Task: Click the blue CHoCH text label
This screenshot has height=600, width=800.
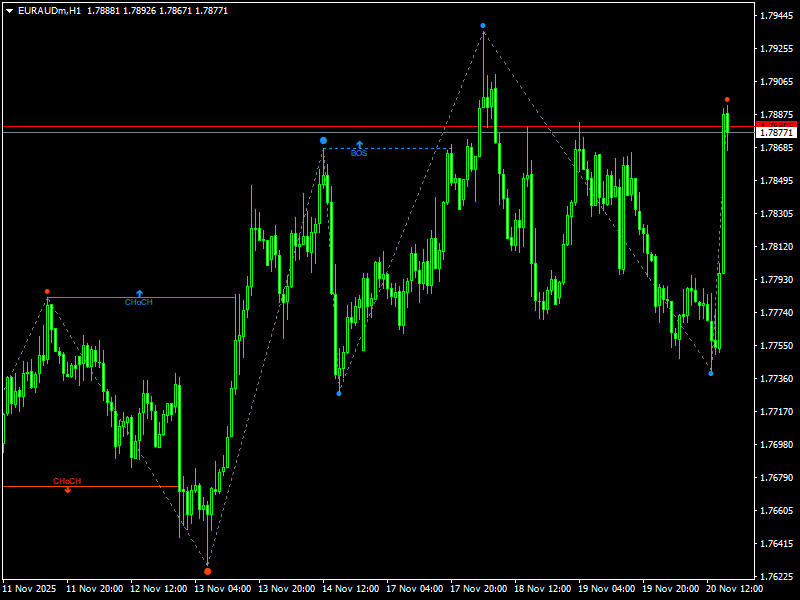Action: 137,300
